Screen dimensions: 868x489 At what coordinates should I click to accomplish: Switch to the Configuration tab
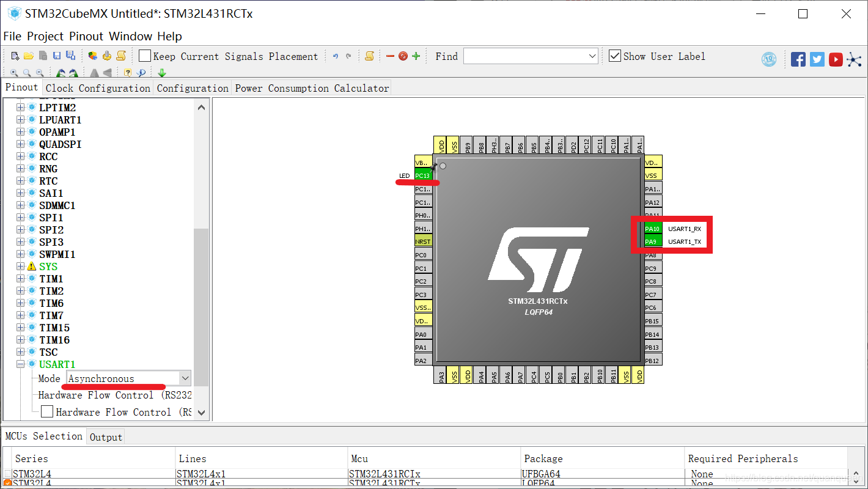point(193,88)
